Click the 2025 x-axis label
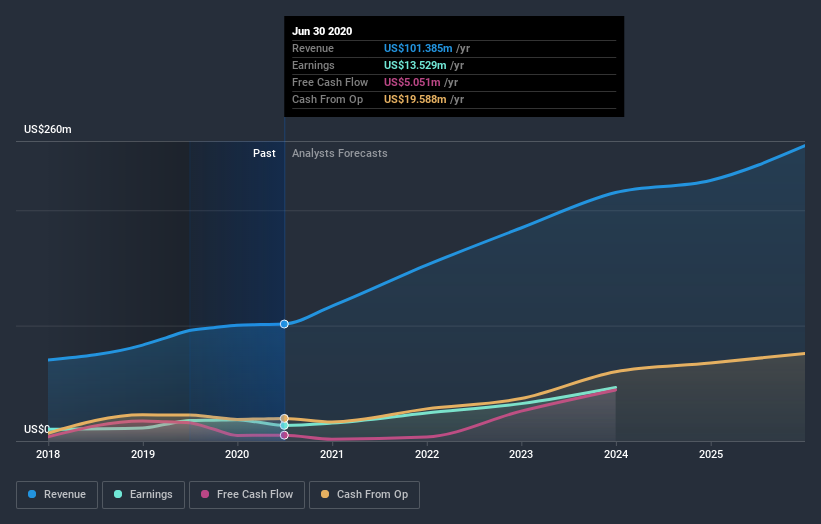Image resolution: width=821 pixels, height=524 pixels. [711, 454]
